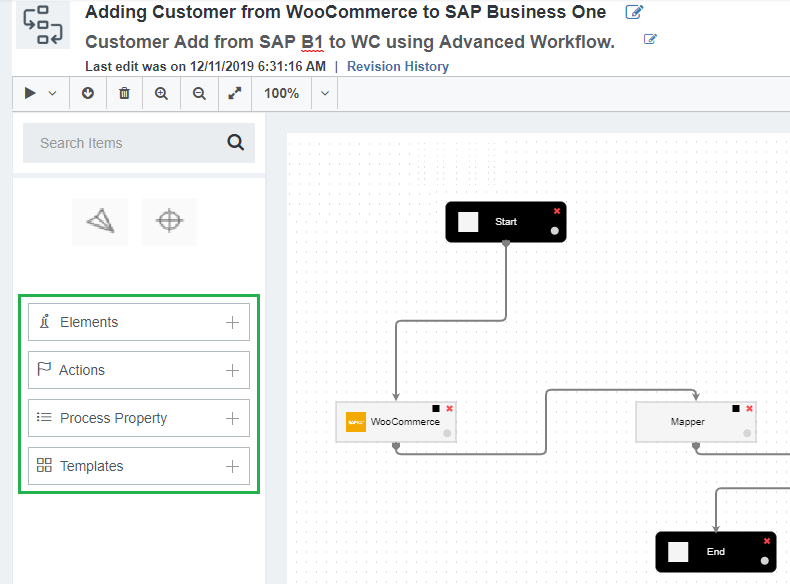Open the zoom percentage dropdown arrow
790x584 pixels.
pyautogui.click(x=325, y=93)
